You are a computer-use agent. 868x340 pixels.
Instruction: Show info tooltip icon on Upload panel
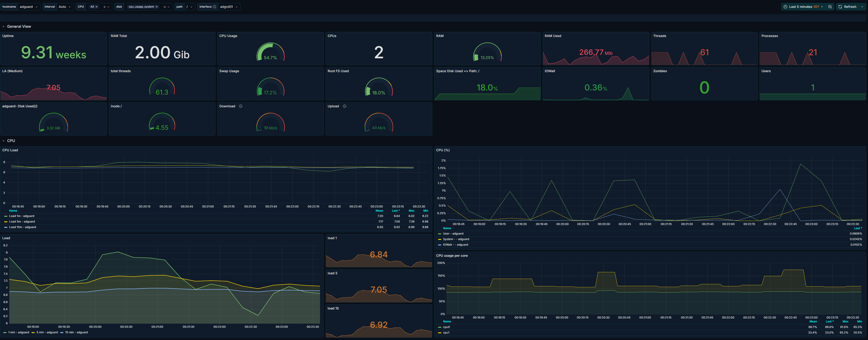coord(344,106)
